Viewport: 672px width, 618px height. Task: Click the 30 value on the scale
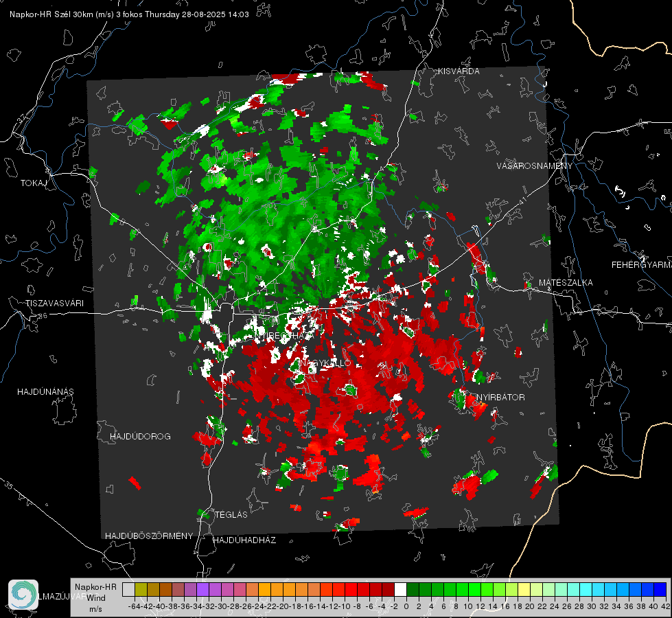(x=592, y=606)
